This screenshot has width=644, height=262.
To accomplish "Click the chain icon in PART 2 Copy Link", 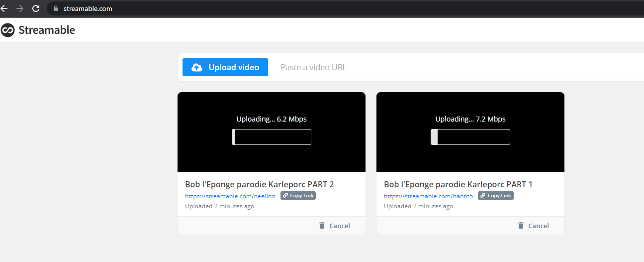I will [285, 196].
